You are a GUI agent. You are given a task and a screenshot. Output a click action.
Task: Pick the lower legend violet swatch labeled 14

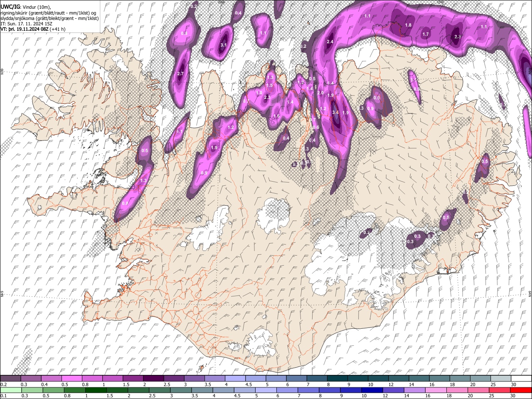[x=415, y=390]
